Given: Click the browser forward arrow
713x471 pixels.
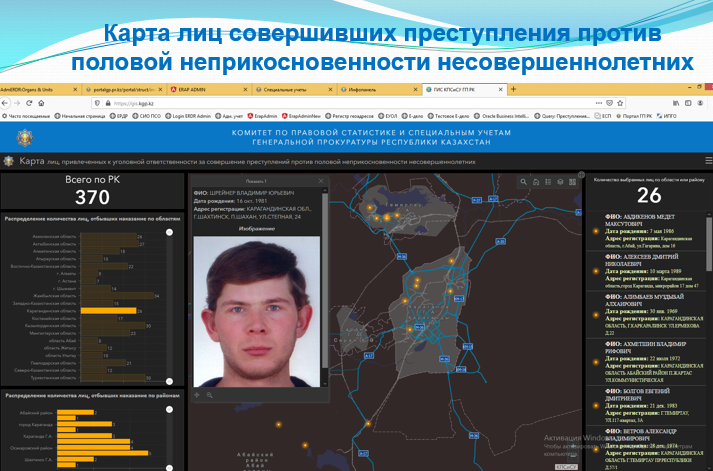Looking at the screenshot, I should [x=17, y=103].
